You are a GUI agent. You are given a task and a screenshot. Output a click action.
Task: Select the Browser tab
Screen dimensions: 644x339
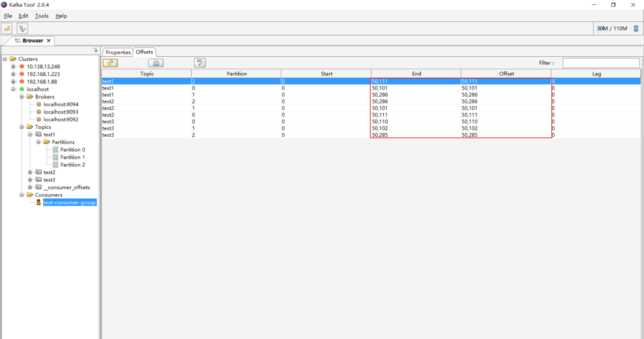click(x=33, y=41)
